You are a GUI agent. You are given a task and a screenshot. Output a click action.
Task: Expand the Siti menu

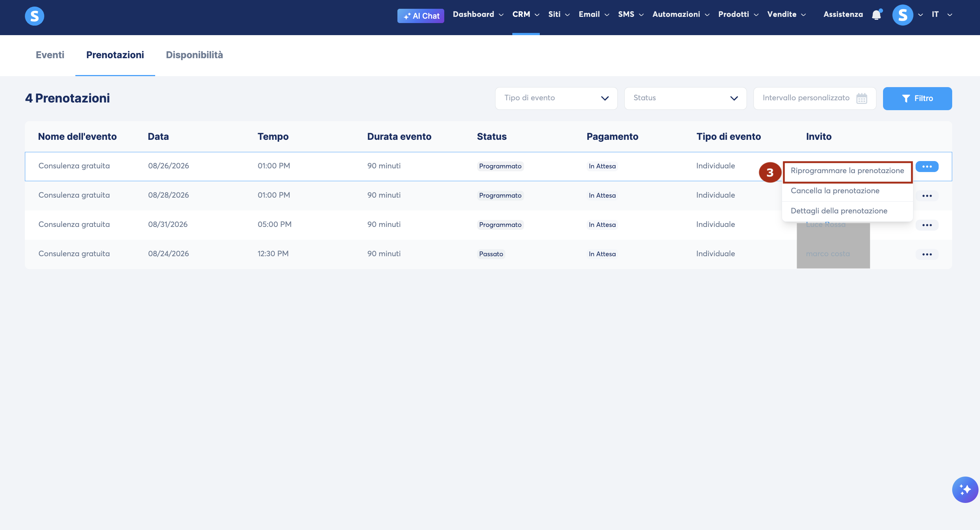point(559,15)
